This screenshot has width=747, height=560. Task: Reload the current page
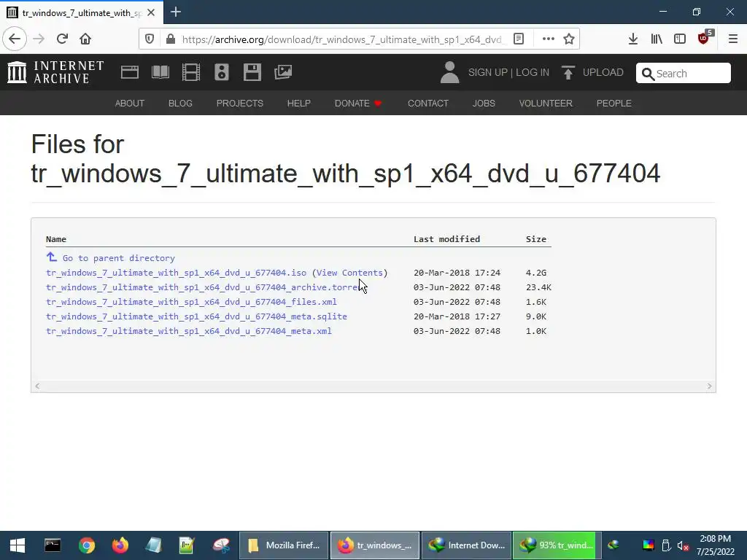click(62, 39)
